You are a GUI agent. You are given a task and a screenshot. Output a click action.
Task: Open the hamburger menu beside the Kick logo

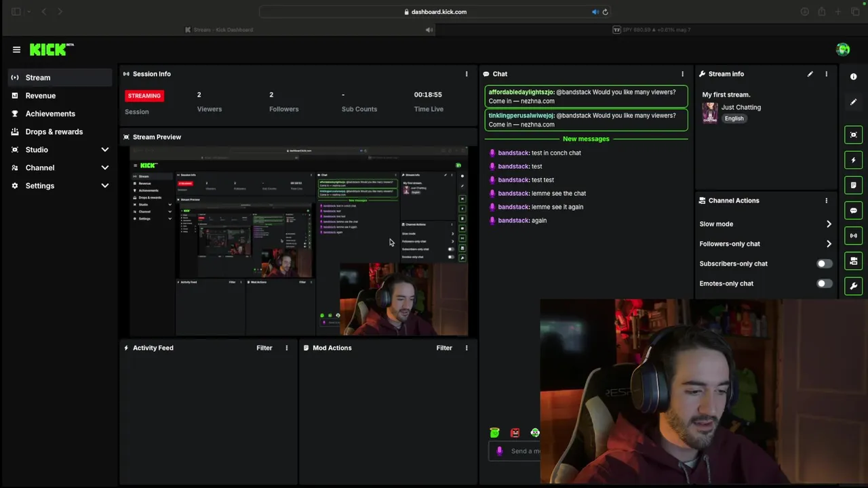point(16,49)
